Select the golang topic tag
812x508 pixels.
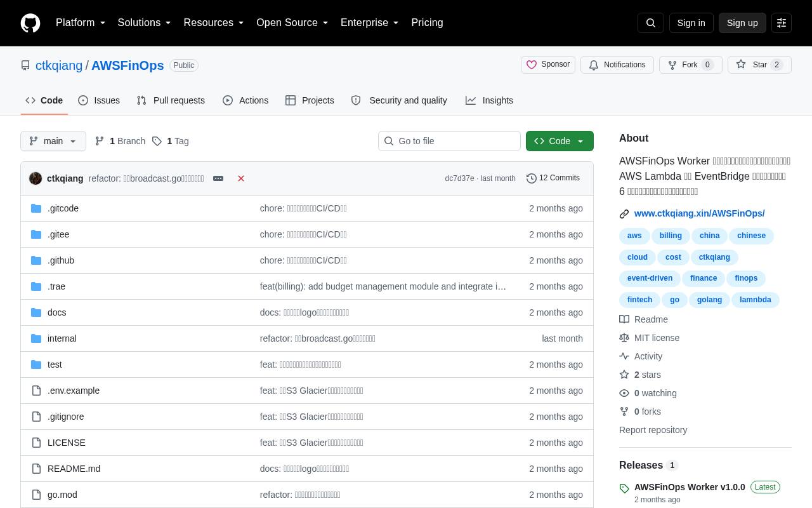(709, 300)
